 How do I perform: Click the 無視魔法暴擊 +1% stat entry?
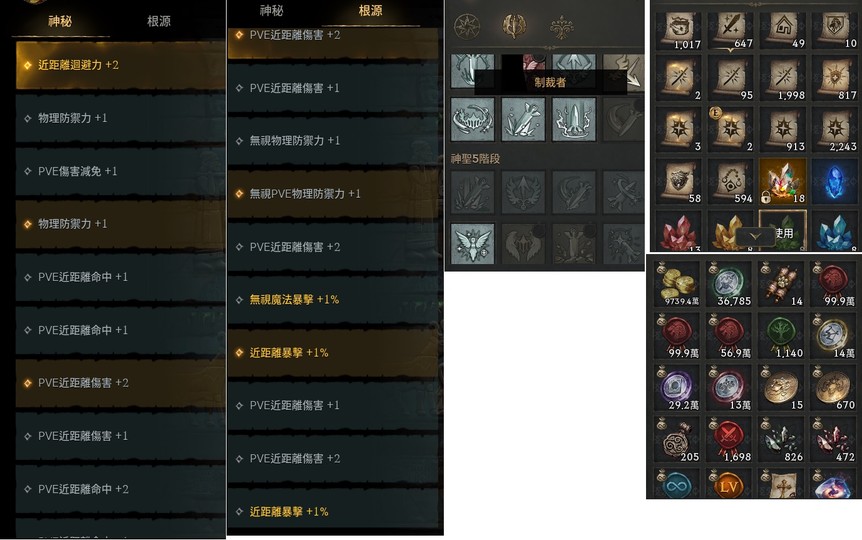(294, 300)
